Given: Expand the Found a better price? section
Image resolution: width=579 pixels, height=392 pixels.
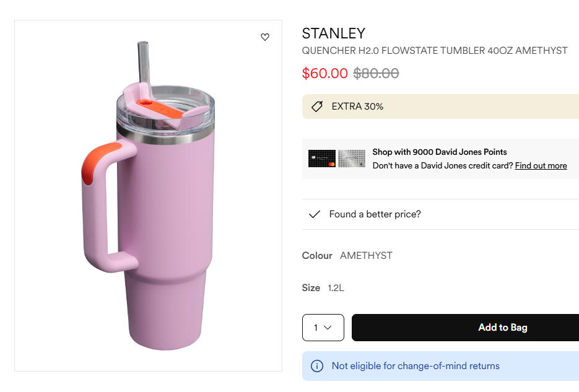Looking at the screenshot, I should point(375,214).
